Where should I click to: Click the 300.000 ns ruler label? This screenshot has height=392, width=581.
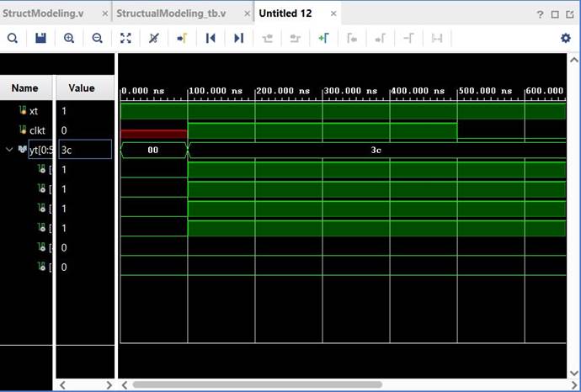coord(350,91)
